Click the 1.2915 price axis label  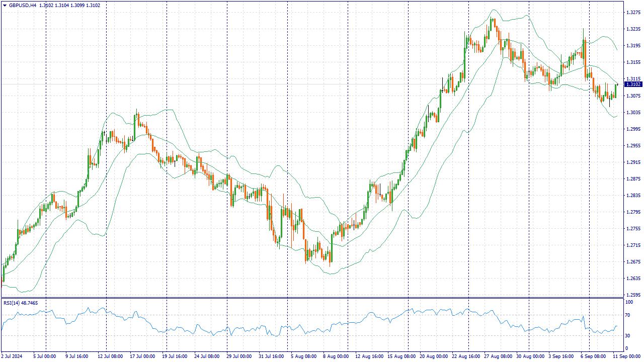632,162
